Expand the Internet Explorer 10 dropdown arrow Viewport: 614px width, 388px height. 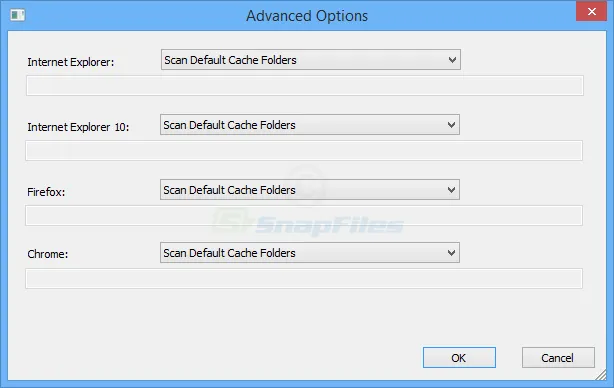(451, 125)
